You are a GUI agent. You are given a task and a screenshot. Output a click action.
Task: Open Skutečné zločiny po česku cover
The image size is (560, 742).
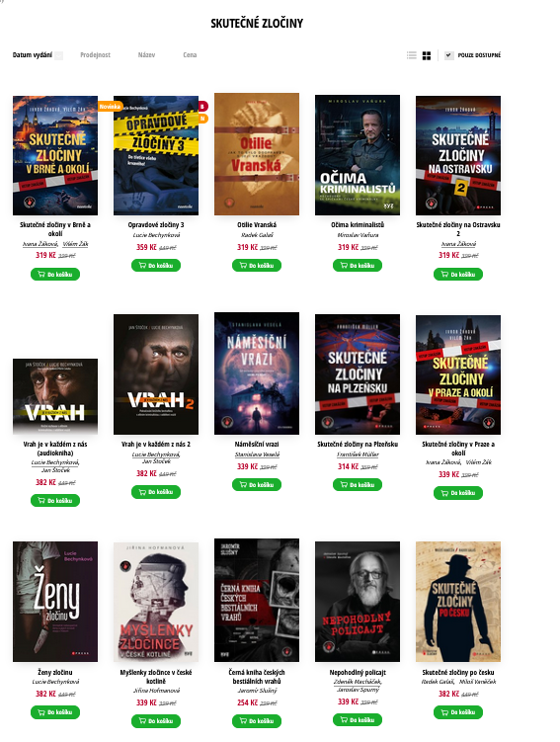[x=458, y=602]
